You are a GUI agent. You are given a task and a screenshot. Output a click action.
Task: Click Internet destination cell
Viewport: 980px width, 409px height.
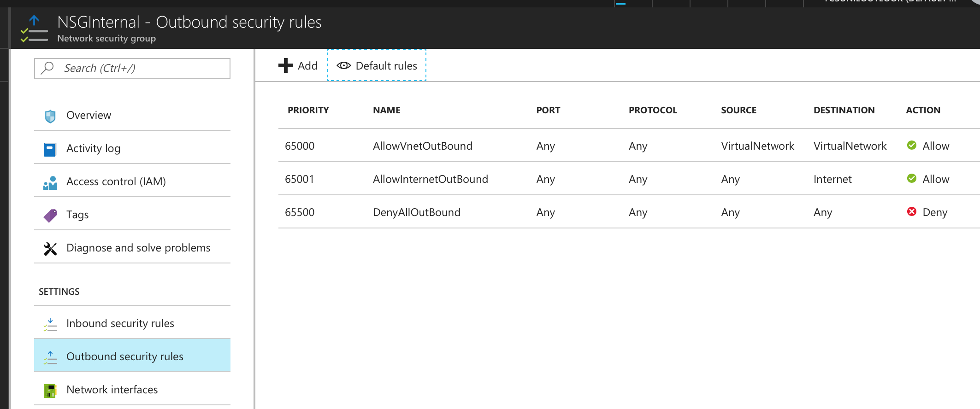click(832, 179)
